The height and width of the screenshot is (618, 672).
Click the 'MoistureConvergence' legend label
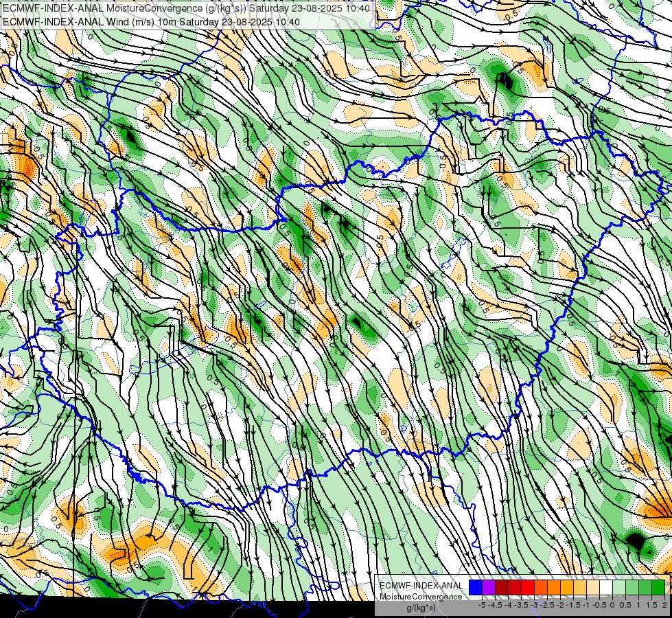(421, 597)
